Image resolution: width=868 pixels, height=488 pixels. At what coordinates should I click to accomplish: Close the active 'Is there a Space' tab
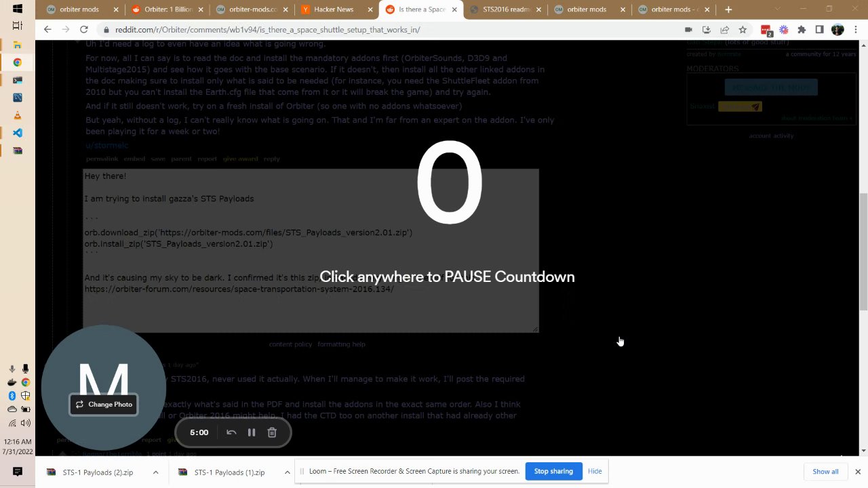pos(454,9)
